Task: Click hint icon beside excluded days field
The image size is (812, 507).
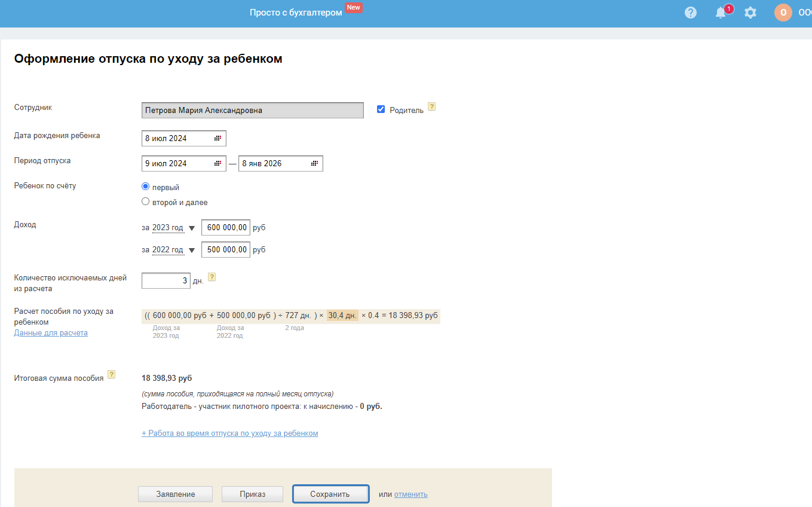Action: pyautogui.click(x=212, y=277)
